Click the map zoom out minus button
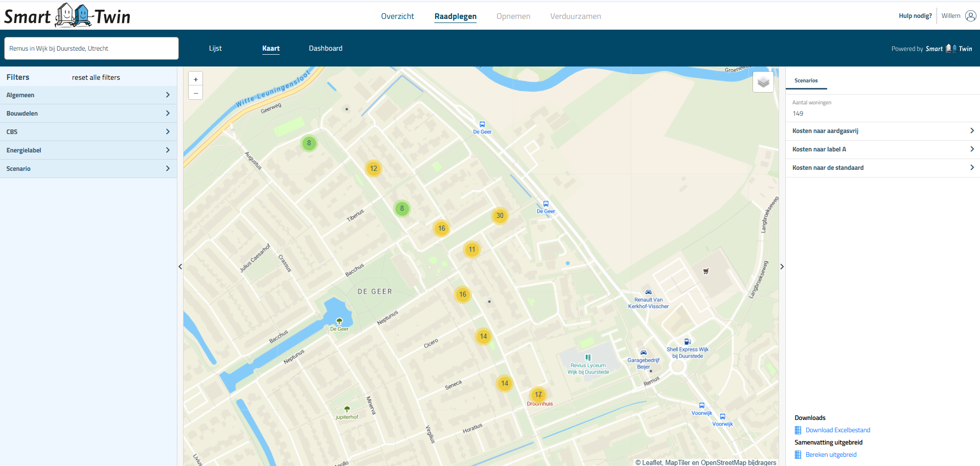Viewport: 980px width, 466px height. 195,93
